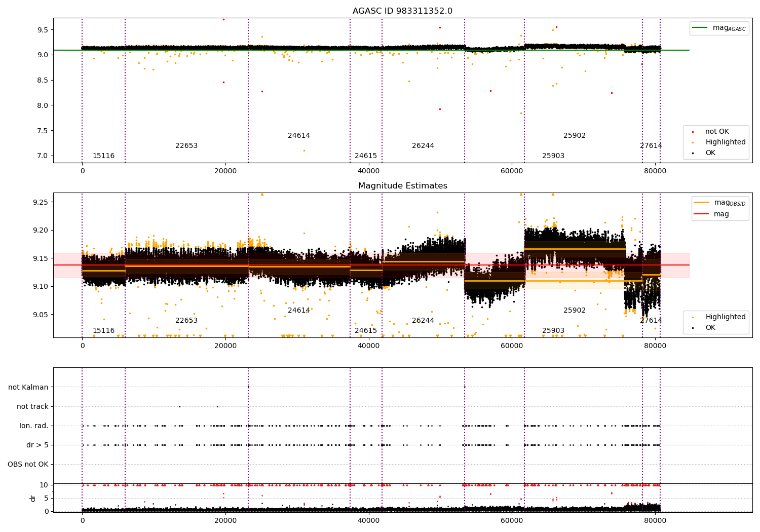Click the 20000 x-tick in bottom plot
Viewport: 760px width, 532px height.
click(225, 520)
